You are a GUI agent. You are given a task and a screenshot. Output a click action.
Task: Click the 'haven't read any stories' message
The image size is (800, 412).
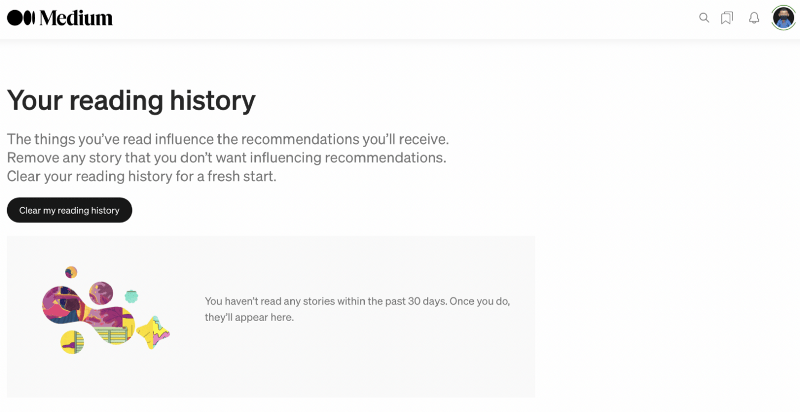tap(364, 300)
